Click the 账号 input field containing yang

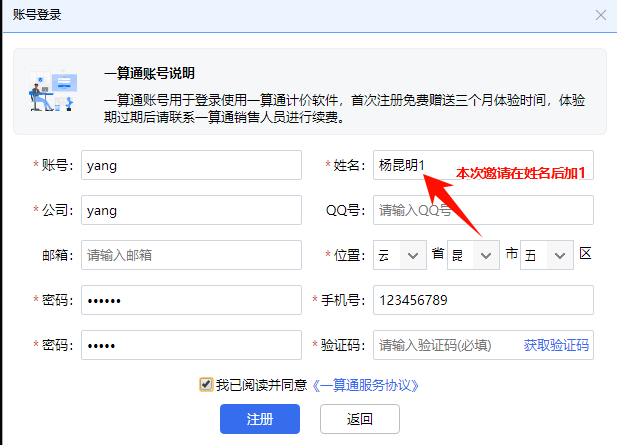[191, 165]
